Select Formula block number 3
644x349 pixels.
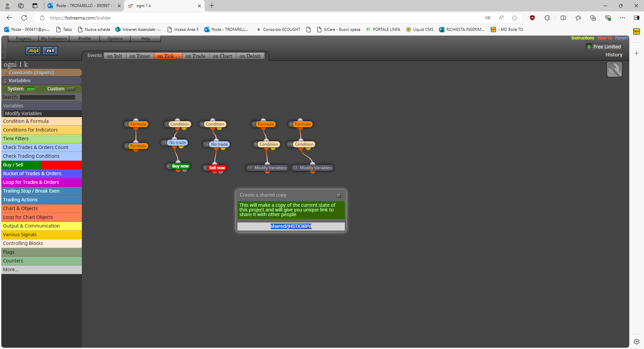click(138, 146)
